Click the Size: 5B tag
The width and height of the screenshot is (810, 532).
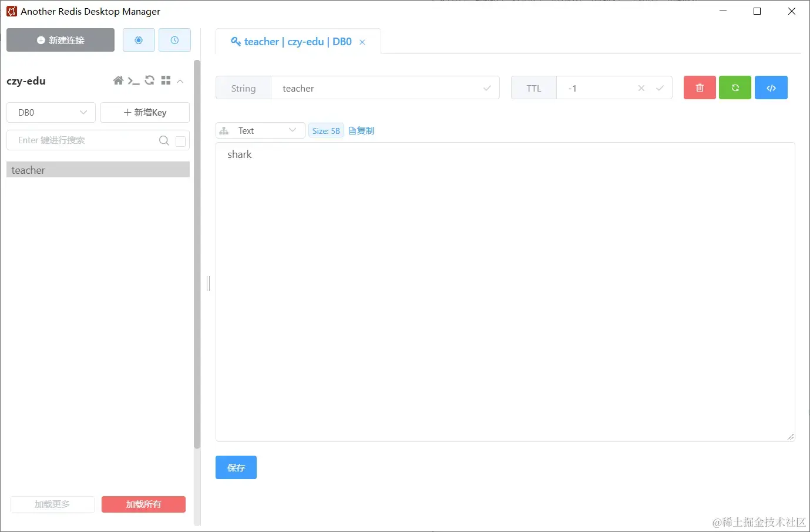326,130
